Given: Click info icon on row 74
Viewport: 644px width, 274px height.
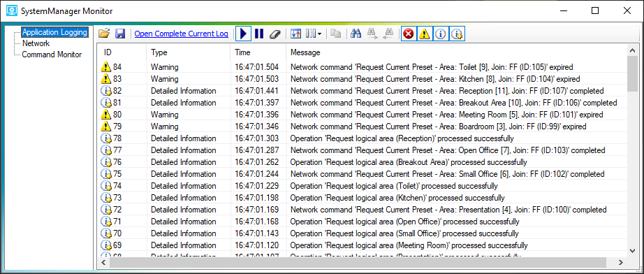Looking at the screenshot, I should [106, 186].
